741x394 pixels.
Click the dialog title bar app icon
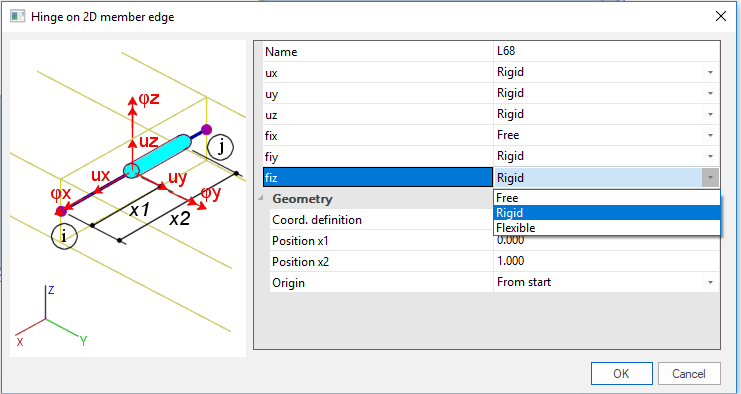tap(17, 17)
